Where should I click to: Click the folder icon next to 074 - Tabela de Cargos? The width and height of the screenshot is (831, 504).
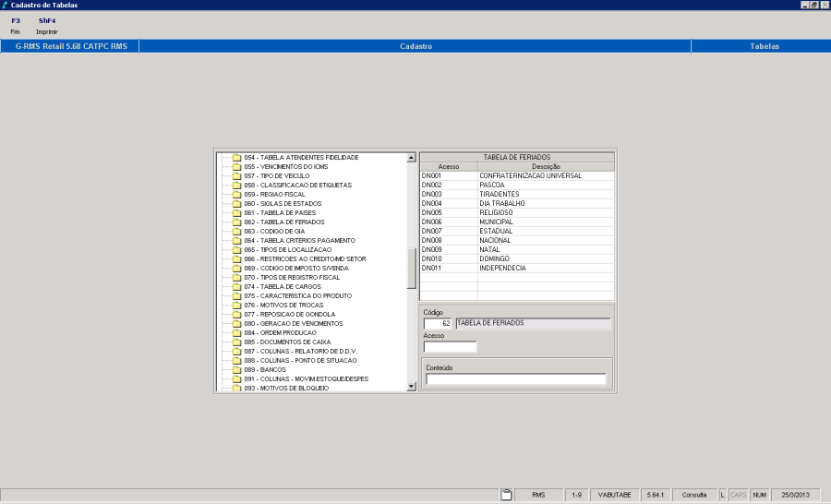tap(236, 287)
